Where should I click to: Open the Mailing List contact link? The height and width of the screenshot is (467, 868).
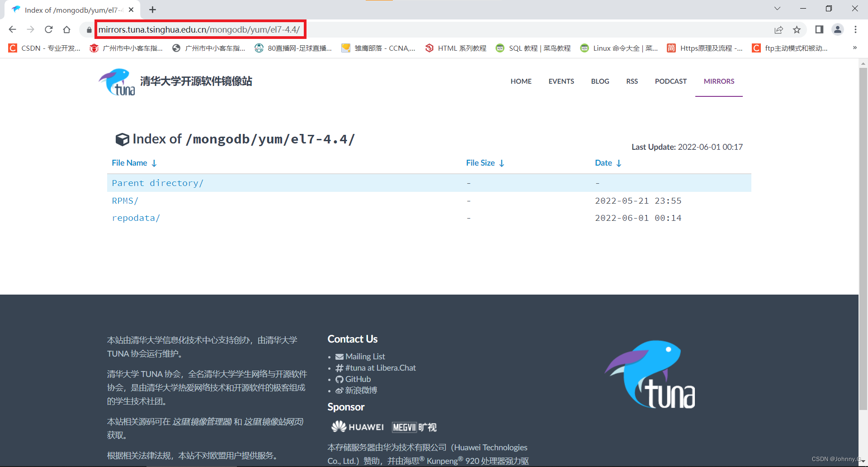point(360,357)
